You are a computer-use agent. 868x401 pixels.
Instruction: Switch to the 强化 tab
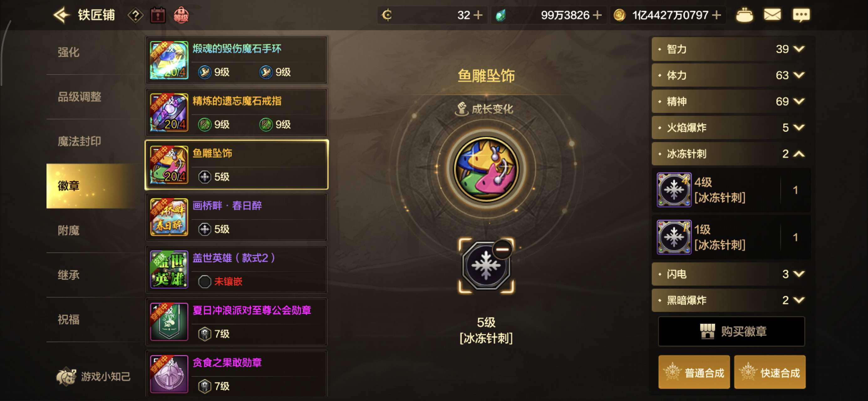point(69,52)
